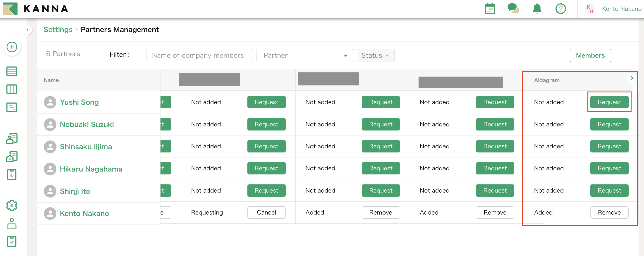Expand the Status filter dropdown
The image size is (644, 256).
pos(376,55)
